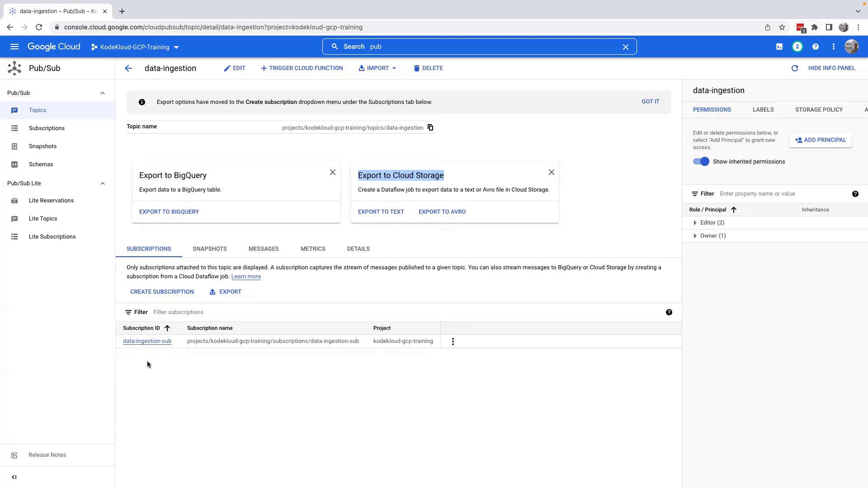868x488 pixels.
Task: Click the help icon in subscriptions filter bar
Action: (x=669, y=312)
